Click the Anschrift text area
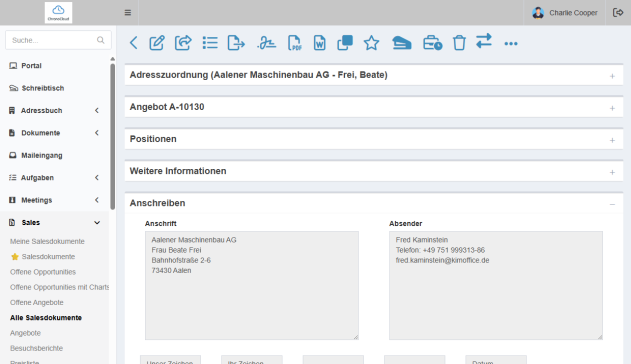The width and height of the screenshot is (631, 364). coord(252,285)
